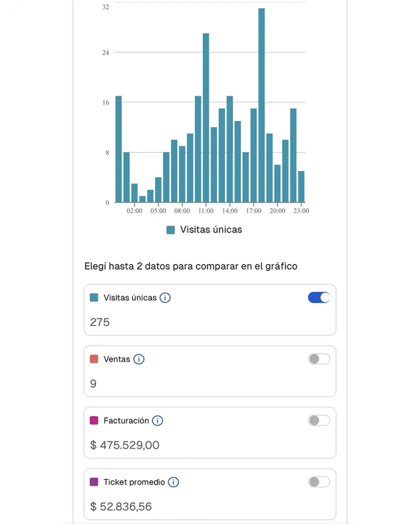Click the magenta Facturación color swatch
The width and height of the screenshot is (420, 524).
click(94, 421)
